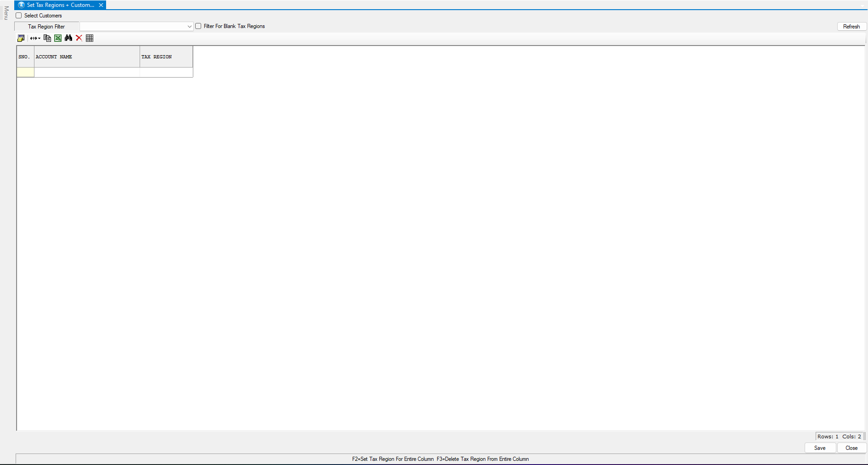Click the binoculars find icon
The width and height of the screenshot is (868, 465).
click(68, 38)
